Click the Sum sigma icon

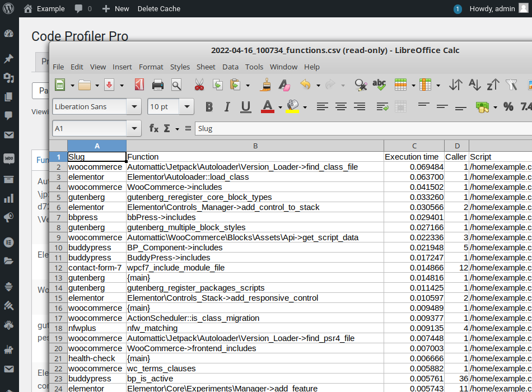(167, 128)
